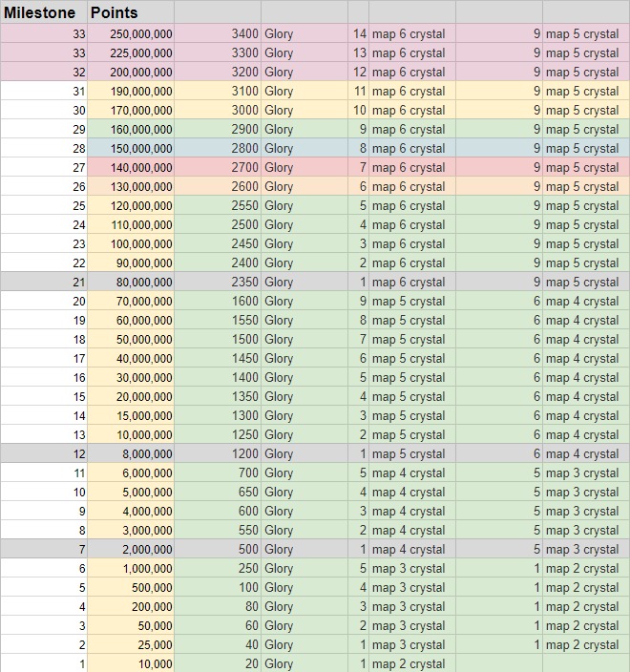
Task: Click the 3400 Glory amount cell
Action: pyautogui.click(x=218, y=33)
